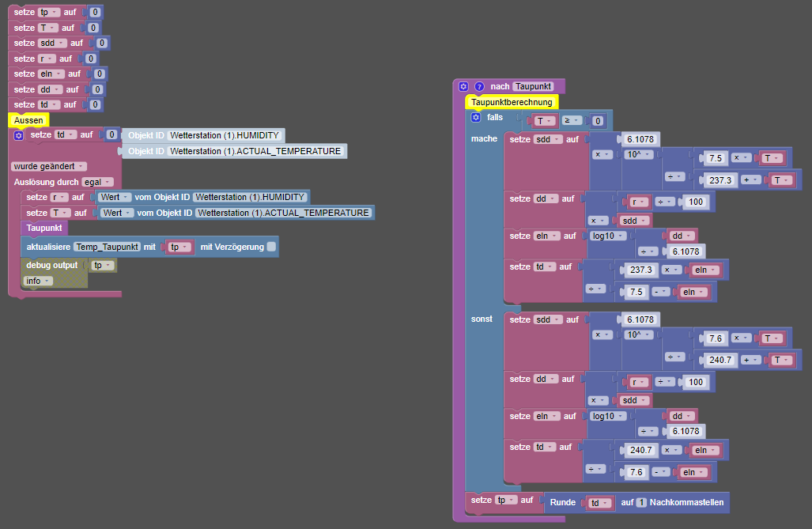Open the tp dropdown in the debug output block
This screenshot has height=529, width=812.
pos(103,265)
